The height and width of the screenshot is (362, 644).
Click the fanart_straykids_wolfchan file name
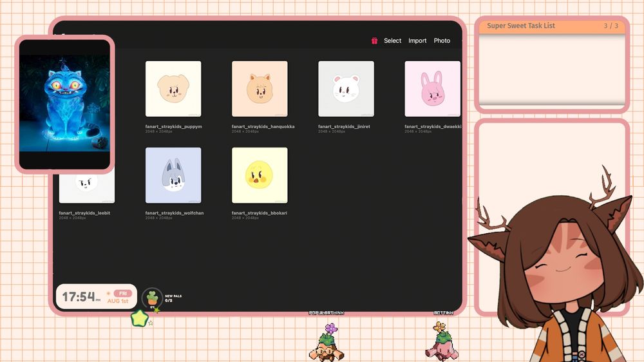tap(174, 213)
